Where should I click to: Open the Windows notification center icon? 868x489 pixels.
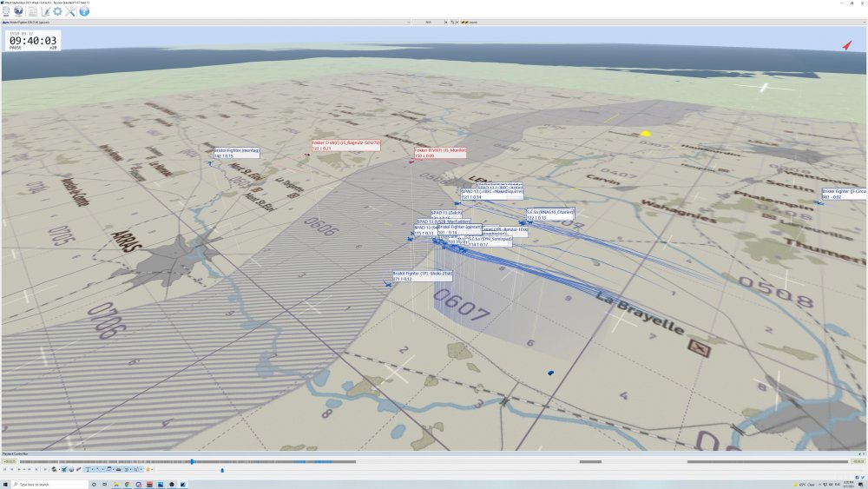[x=861, y=485]
